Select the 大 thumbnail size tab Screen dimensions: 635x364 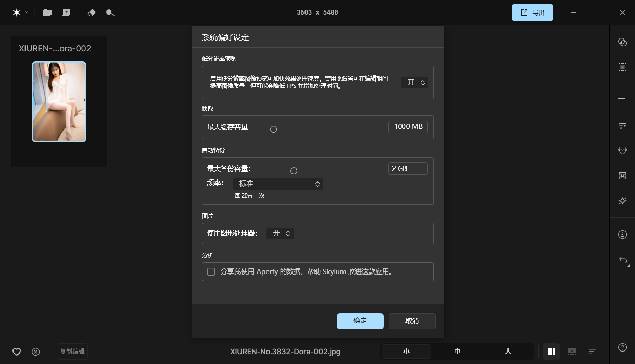click(507, 352)
